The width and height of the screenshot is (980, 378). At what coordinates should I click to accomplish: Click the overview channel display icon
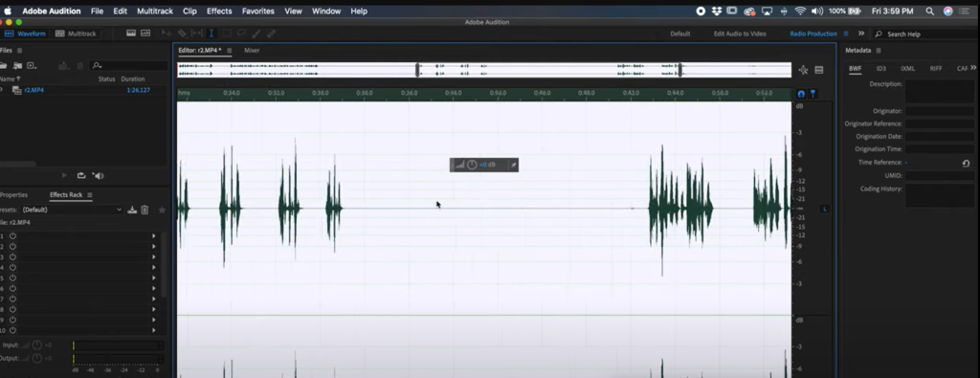[819, 70]
